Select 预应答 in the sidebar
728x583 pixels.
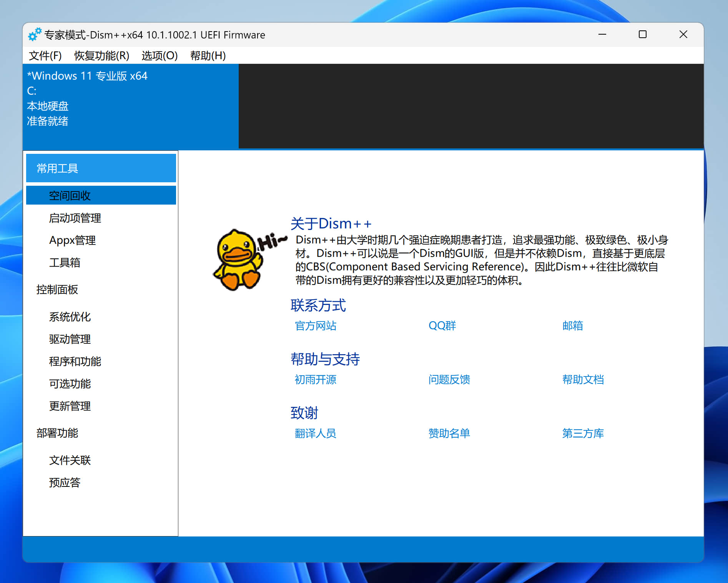tap(65, 482)
